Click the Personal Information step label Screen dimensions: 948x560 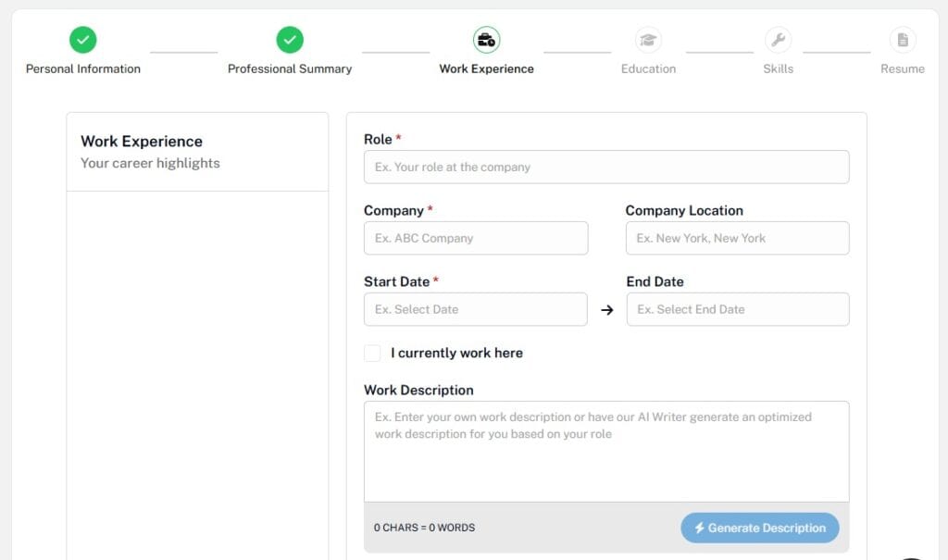82,68
